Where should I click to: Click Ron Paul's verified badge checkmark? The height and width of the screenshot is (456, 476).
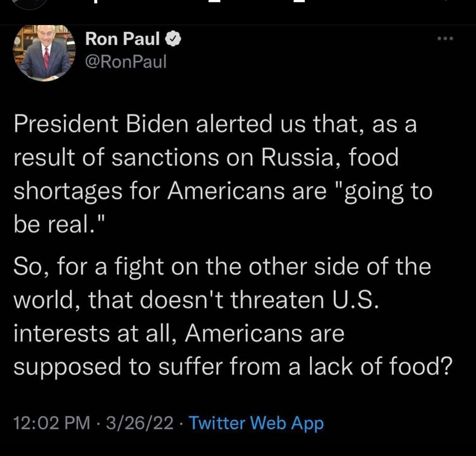(173, 38)
